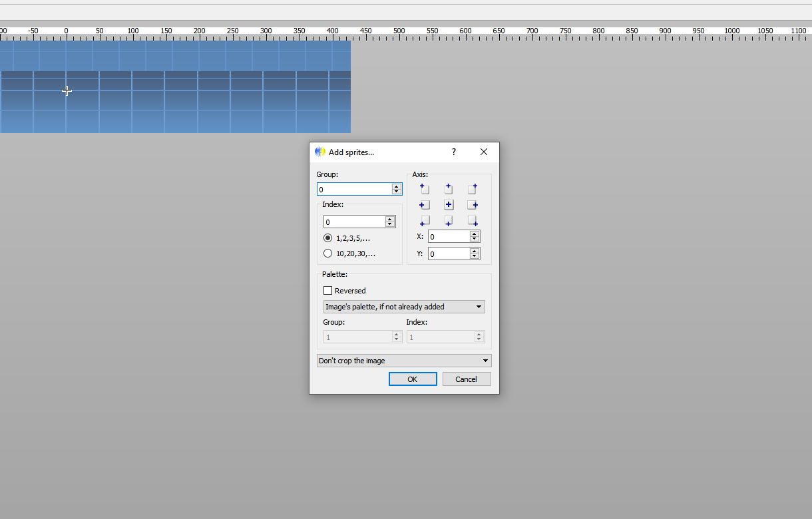The width and height of the screenshot is (812, 519).
Task: Set axis to top-center
Action: (449, 189)
